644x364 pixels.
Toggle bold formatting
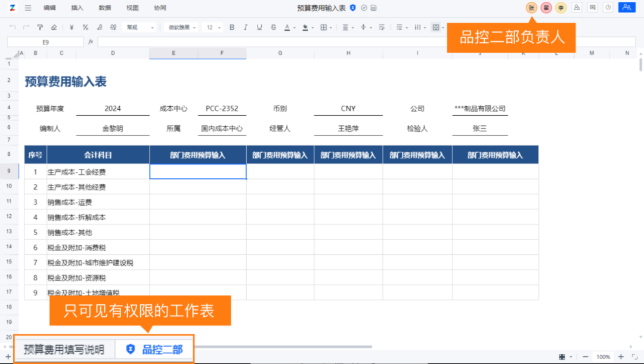pyautogui.click(x=231, y=27)
